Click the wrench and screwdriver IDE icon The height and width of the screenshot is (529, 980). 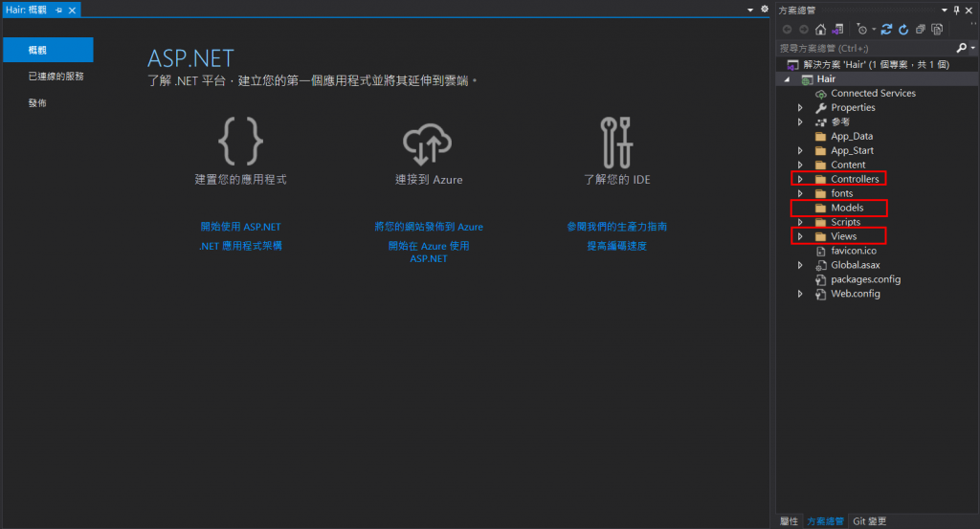(x=616, y=143)
